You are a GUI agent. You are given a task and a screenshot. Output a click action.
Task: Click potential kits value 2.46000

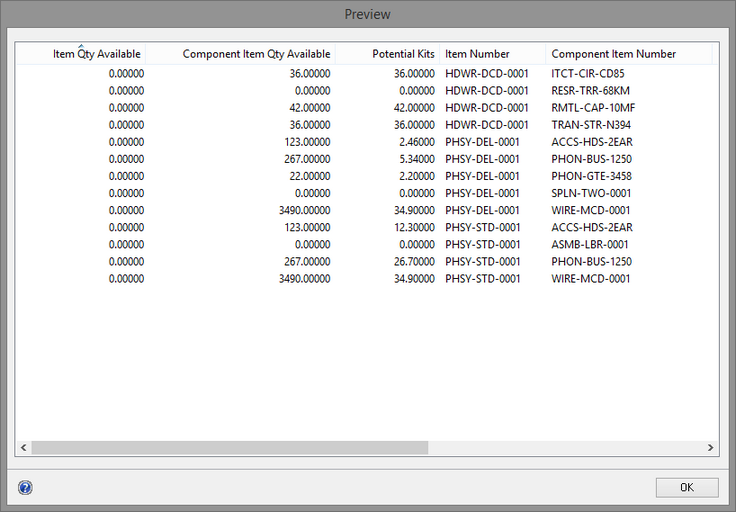(x=417, y=142)
